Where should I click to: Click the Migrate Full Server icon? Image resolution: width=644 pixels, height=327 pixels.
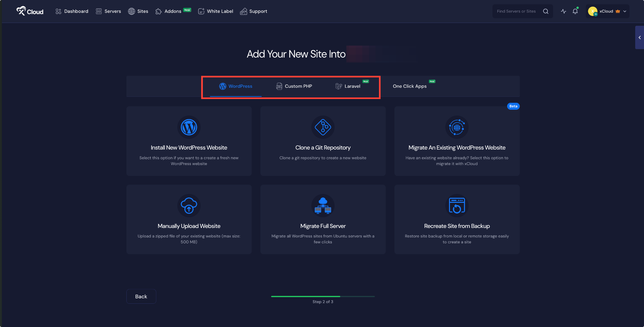(323, 206)
